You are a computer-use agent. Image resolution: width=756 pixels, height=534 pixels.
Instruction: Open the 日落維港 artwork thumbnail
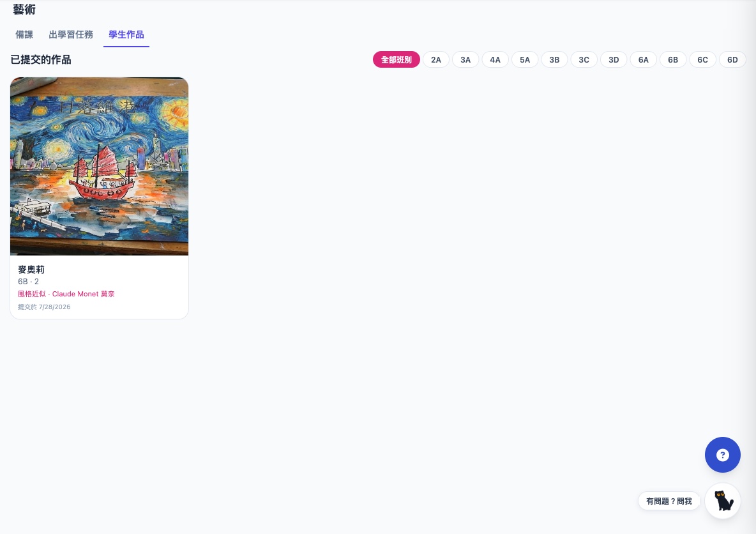point(100,166)
